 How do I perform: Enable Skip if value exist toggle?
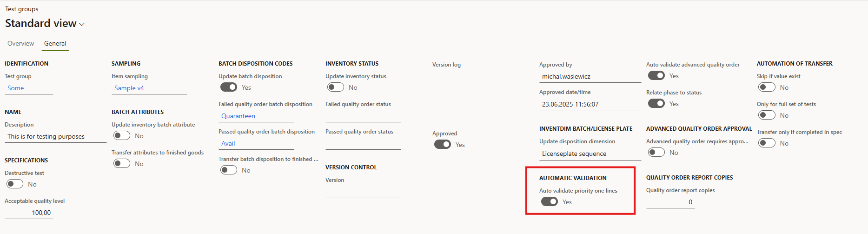(x=767, y=87)
